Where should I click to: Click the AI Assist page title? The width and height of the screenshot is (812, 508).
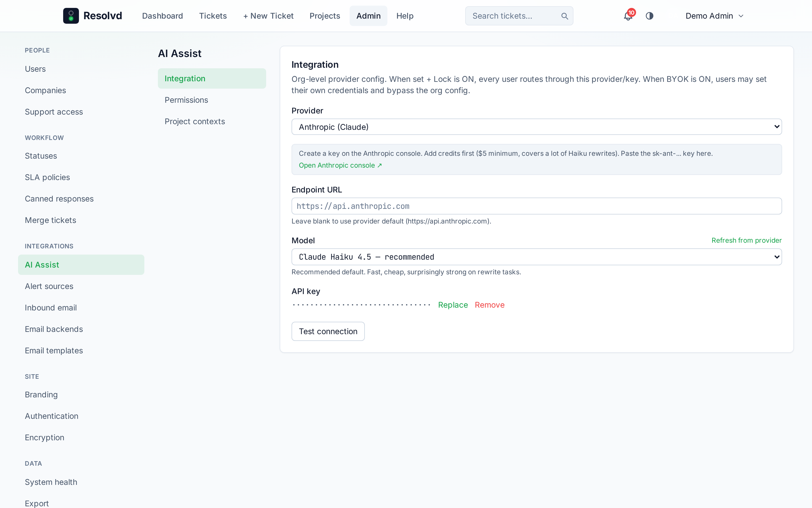click(180, 53)
